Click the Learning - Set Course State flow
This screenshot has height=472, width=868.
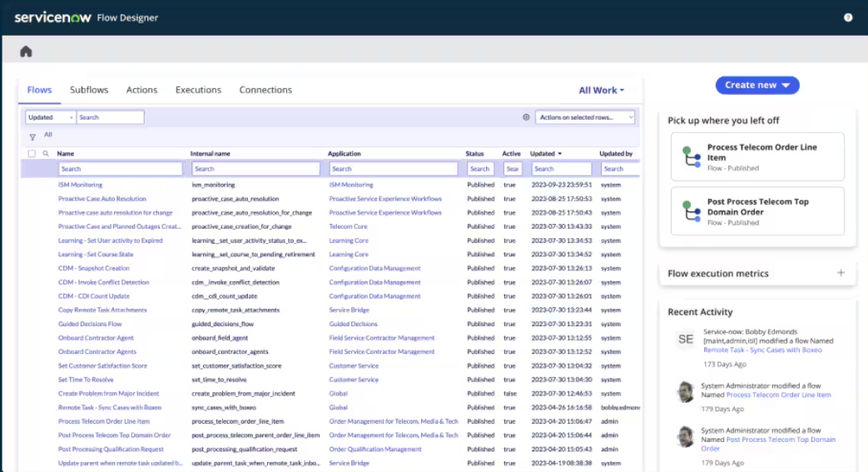click(x=96, y=254)
